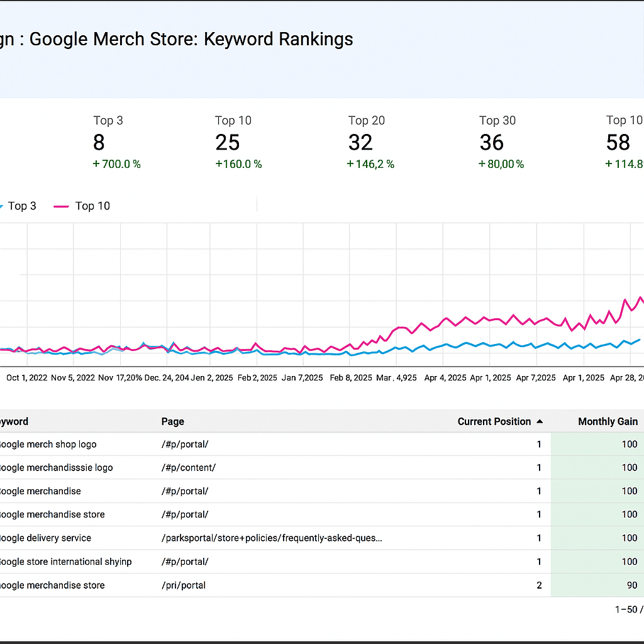This screenshot has width=644, height=644.
Task: Click Monthly Gain value 90
Action: pyautogui.click(x=632, y=585)
